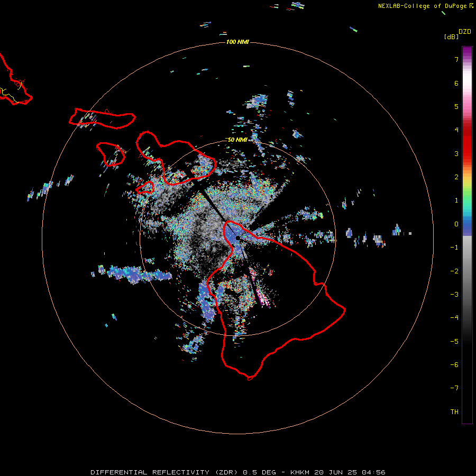This screenshot has height=476, width=476.
Task: Click the Differential Reflectivity caption at bottom
Action: tap(238, 472)
